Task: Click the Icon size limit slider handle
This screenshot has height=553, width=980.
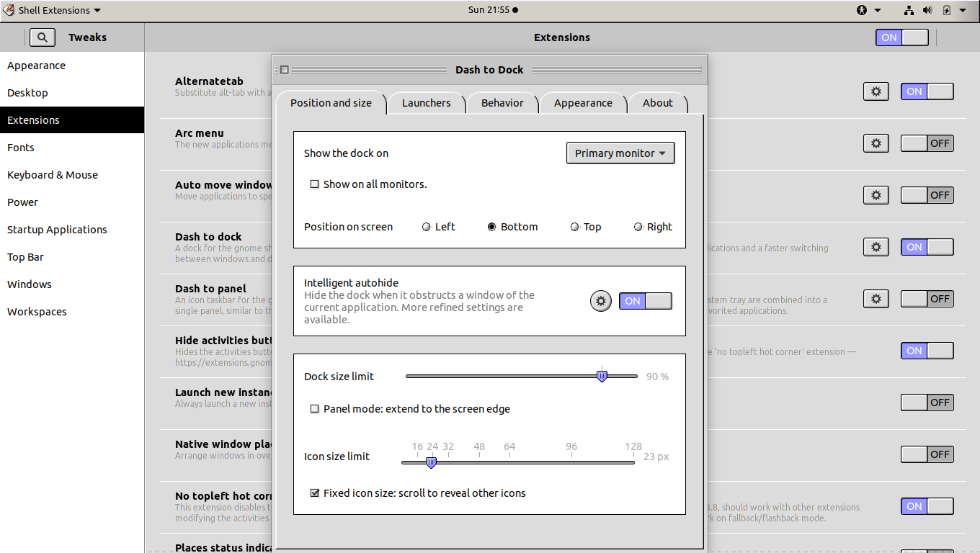Action: click(x=431, y=462)
